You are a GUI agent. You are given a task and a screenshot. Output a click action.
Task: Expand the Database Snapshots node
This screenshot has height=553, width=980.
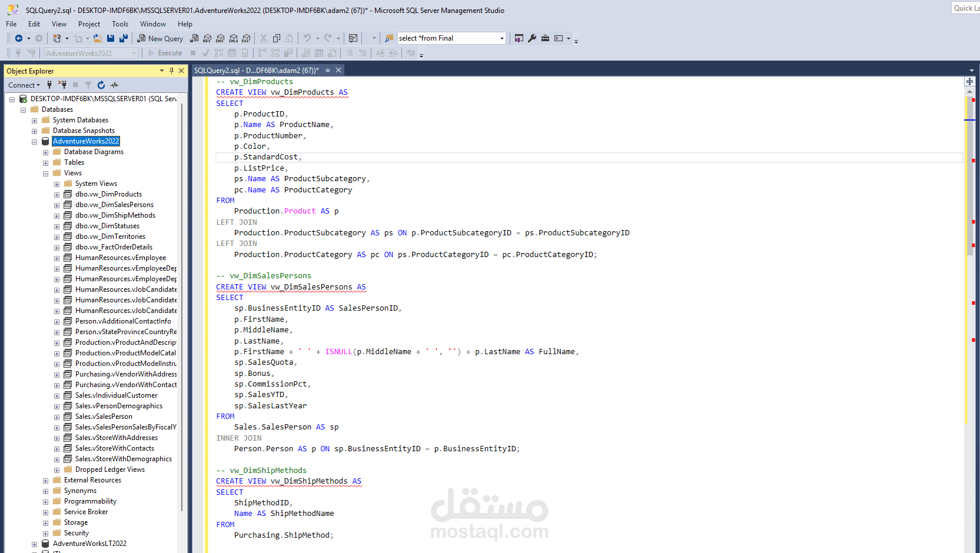click(34, 131)
